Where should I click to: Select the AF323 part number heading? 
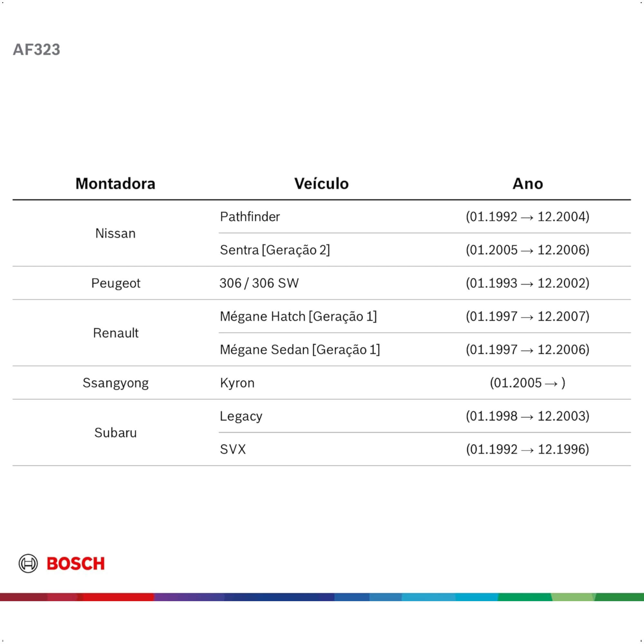coord(36,50)
